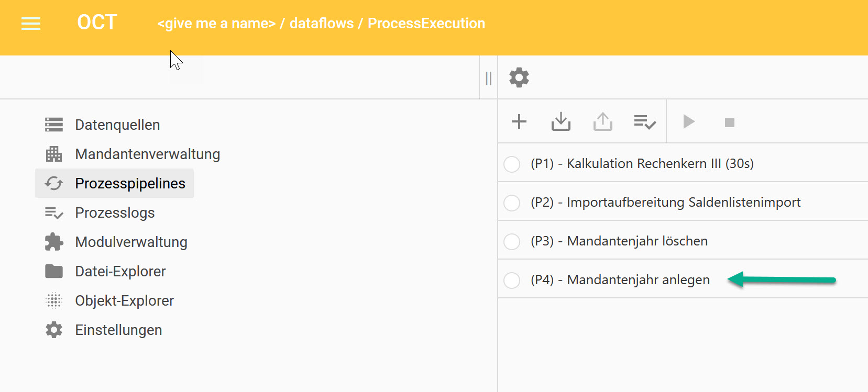
Task: Click dataflows breadcrumb link
Action: pos(321,24)
